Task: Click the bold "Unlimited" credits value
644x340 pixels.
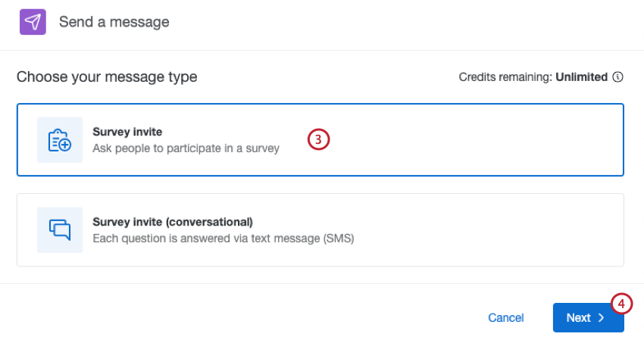Action: (582, 77)
